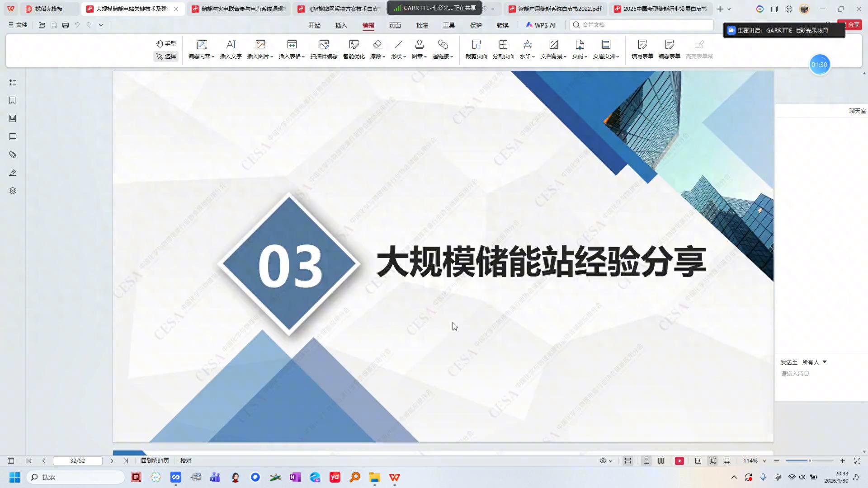Toggle two-page view in status bar
Image resolution: width=868 pixels, height=488 pixels.
[x=661, y=461]
